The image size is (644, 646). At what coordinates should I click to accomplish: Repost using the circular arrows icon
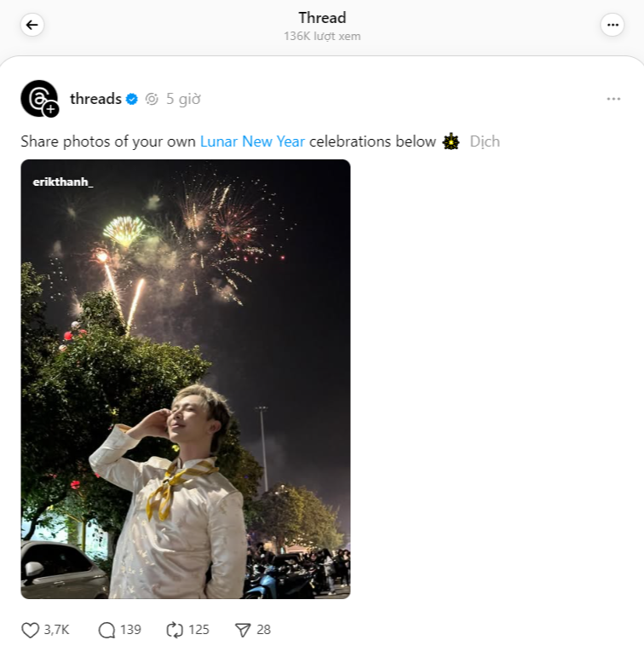(x=175, y=630)
